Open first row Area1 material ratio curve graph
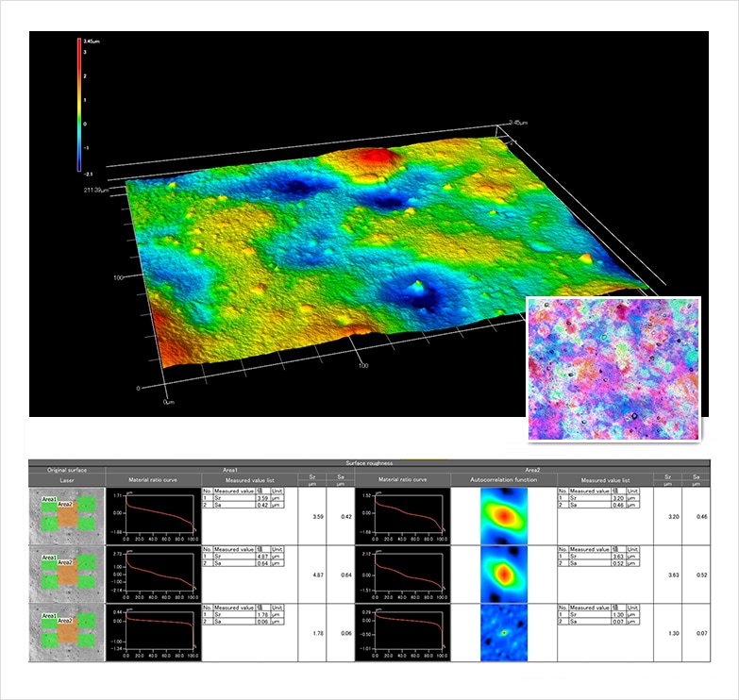 coord(152,516)
